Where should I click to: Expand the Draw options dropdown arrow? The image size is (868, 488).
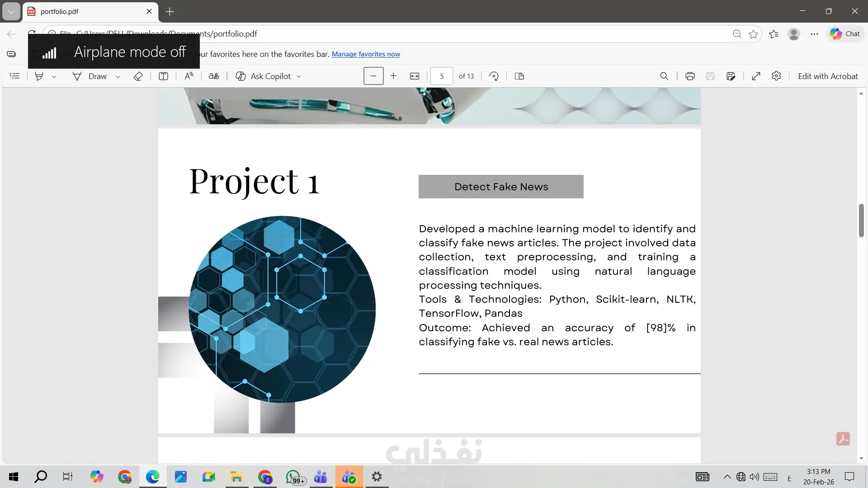[x=118, y=76]
